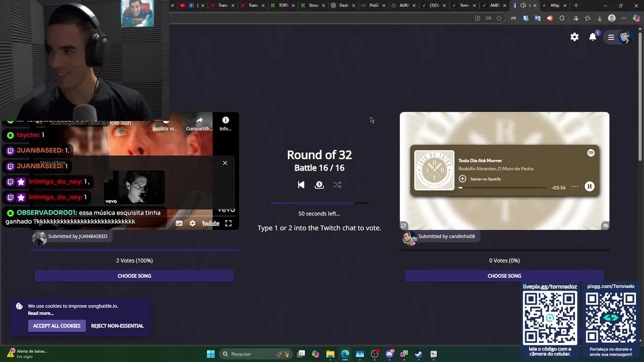644x362 pixels.
Task: Click the suggested vevo video thumbnail
Action: [x=134, y=187]
